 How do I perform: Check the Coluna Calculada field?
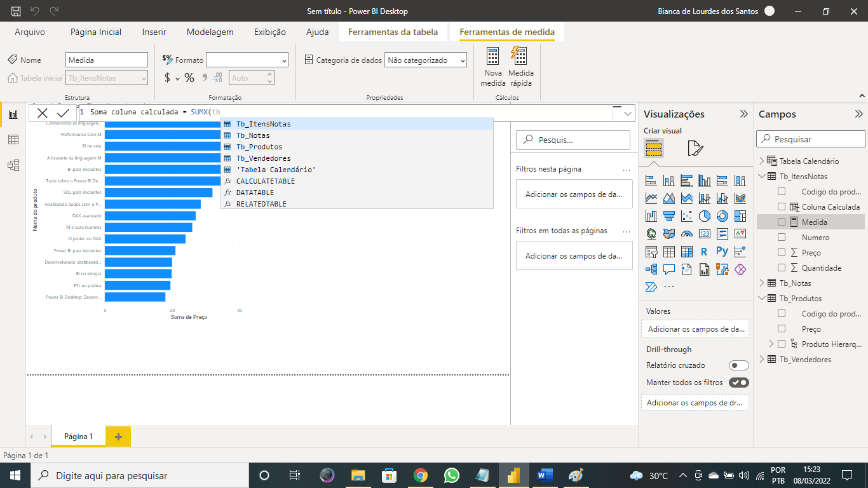782,207
